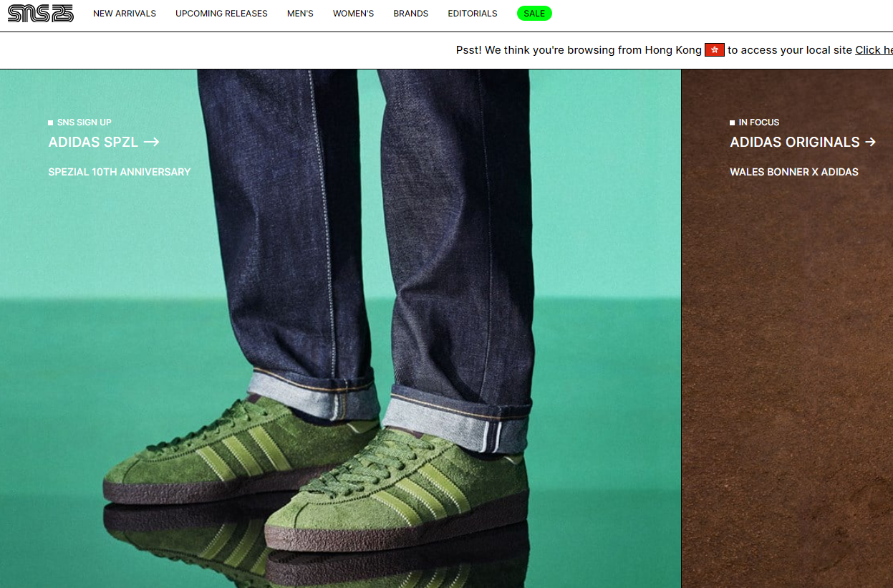This screenshot has width=893, height=588.
Task: Click the Wales Bonner x Adidas subtitle
Action: 793,172
